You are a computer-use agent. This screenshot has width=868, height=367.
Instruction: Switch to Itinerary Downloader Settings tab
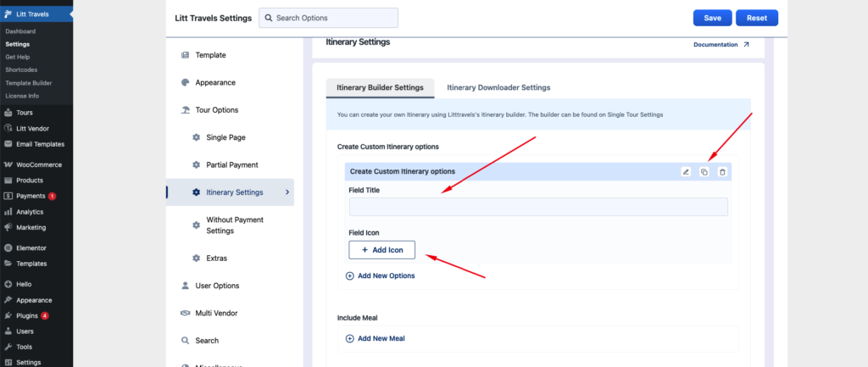point(498,87)
